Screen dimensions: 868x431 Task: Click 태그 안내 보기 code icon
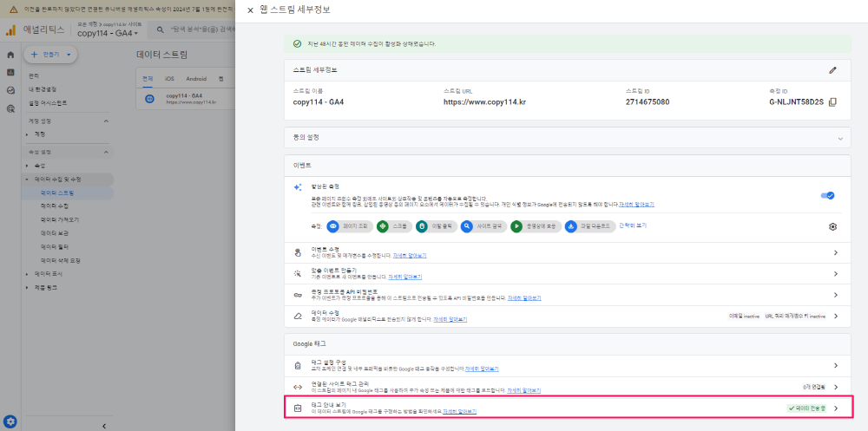tap(298, 408)
